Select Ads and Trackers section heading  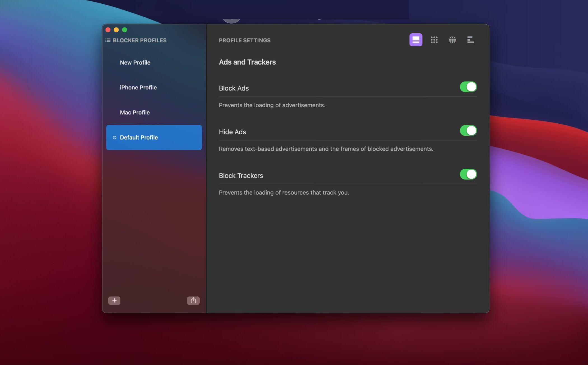pos(247,62)
